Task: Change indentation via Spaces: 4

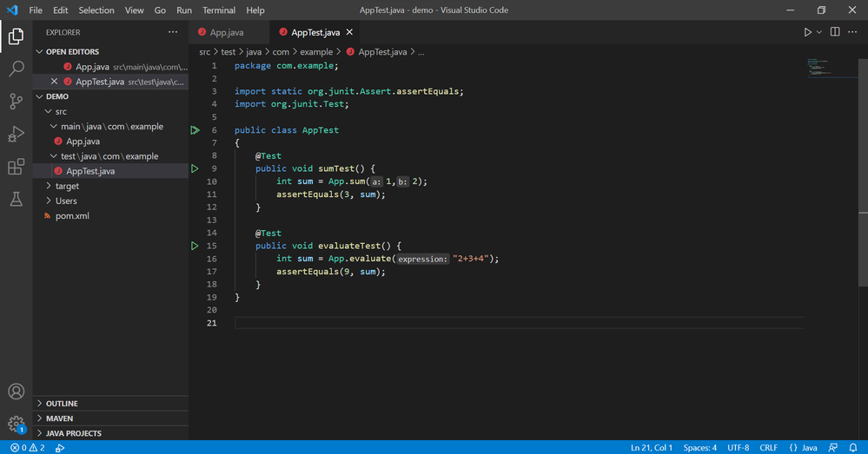Action: pyautogui.click(x=699, y=447)
